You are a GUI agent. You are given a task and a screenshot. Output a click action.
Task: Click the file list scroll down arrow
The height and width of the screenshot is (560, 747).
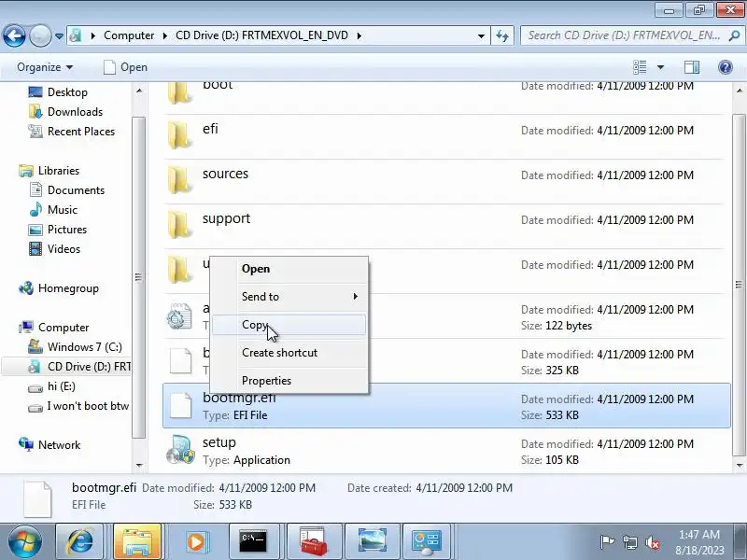[x=739, y=465]
